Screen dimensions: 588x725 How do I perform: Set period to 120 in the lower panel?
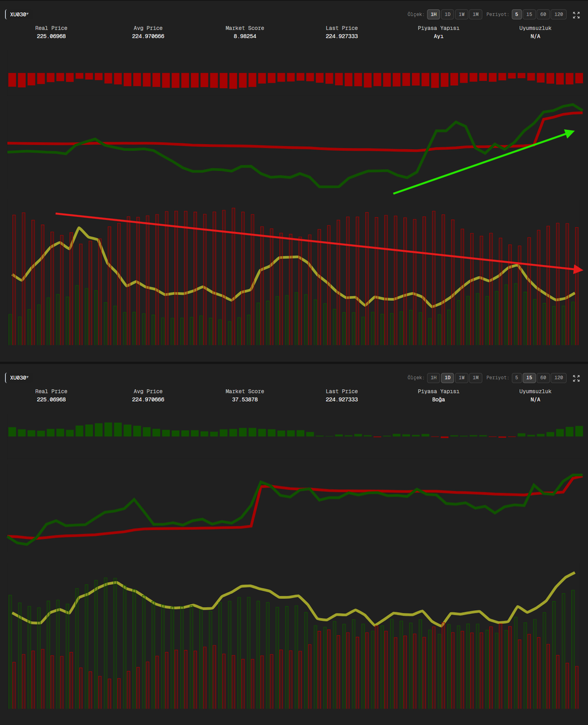(559, 378)
